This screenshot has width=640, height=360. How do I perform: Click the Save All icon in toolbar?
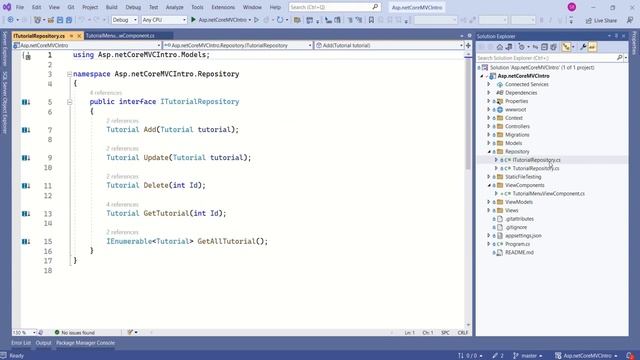[69, 20]
